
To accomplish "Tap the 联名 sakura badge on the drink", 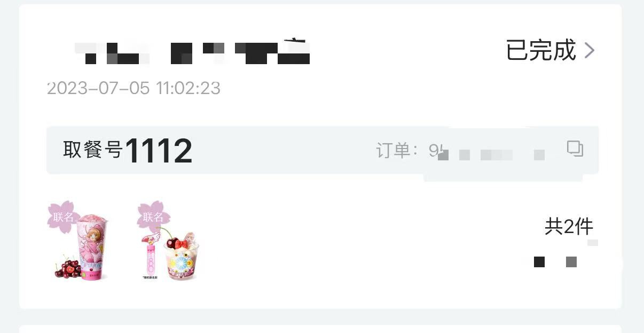I will pos(63,217).
